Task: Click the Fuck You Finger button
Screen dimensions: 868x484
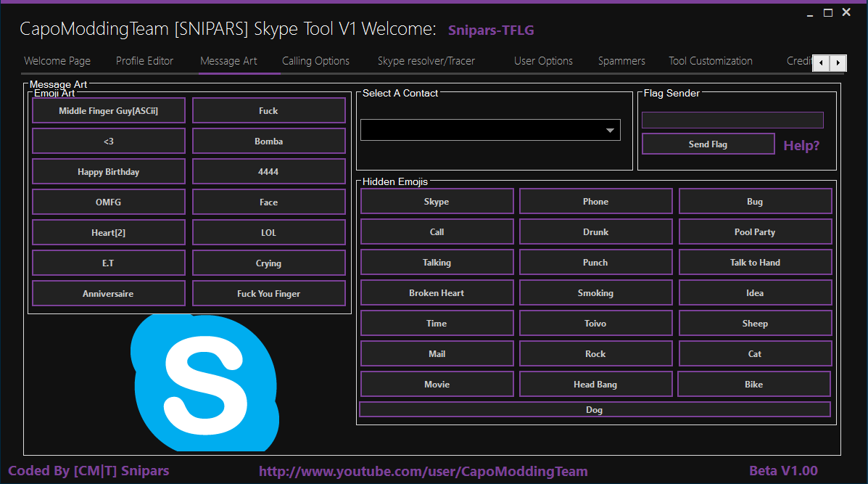Action: (268, 293)
